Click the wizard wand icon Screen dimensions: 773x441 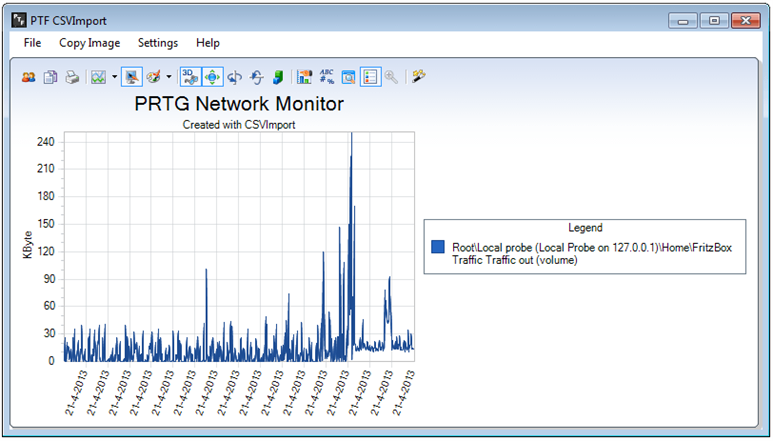click(x=419, y=76)
